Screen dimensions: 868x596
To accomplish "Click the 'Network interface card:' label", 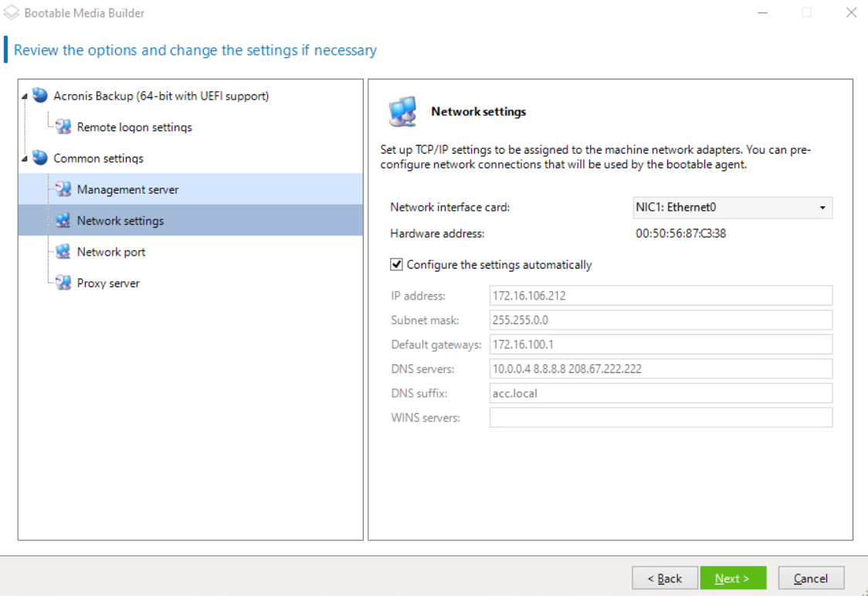I will point(450,208).
